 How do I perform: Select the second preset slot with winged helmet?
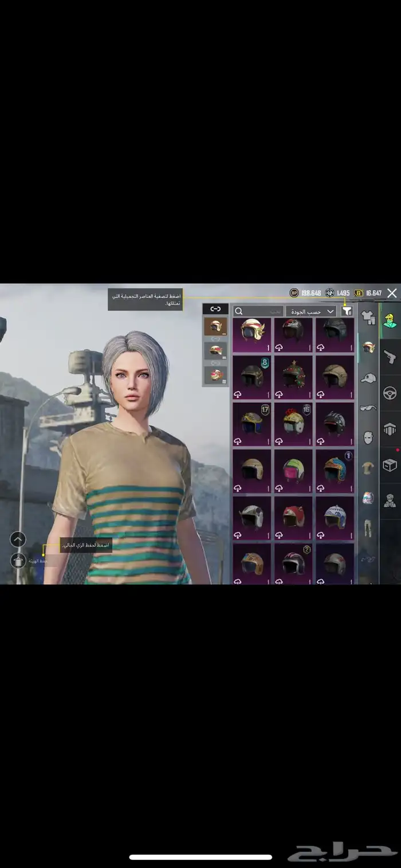pos(215,351)
